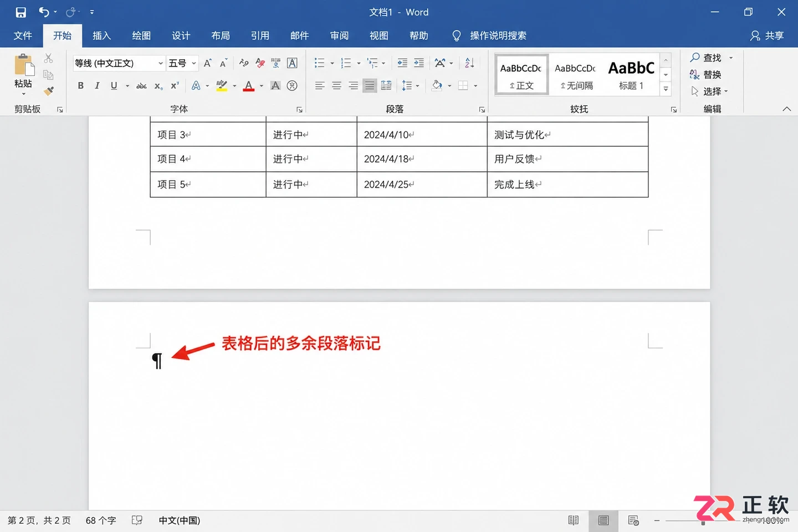Increase the paragraph indent
Screen dimensions: 798x532
[x=419, y=63]
